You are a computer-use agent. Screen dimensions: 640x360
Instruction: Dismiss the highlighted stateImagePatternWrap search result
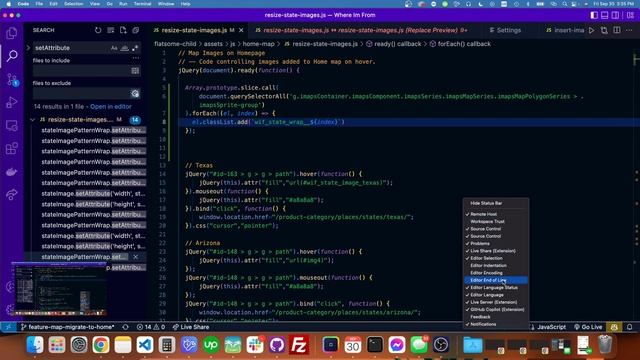coord(136,257)
